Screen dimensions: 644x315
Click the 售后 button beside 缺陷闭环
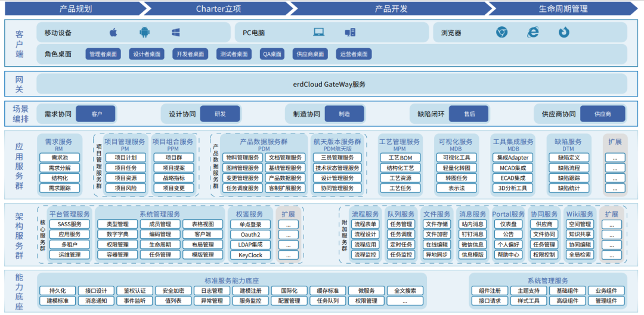point(469,114)
